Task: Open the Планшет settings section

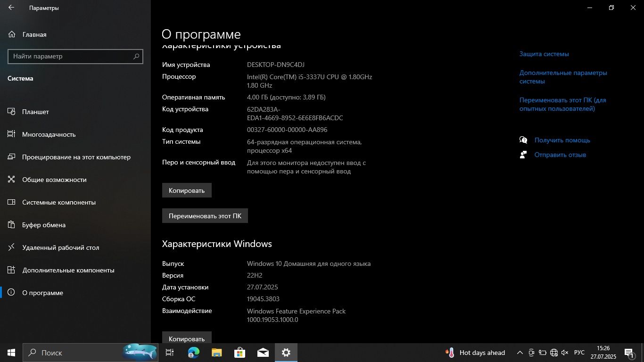Action: click(x=75, y=112)
